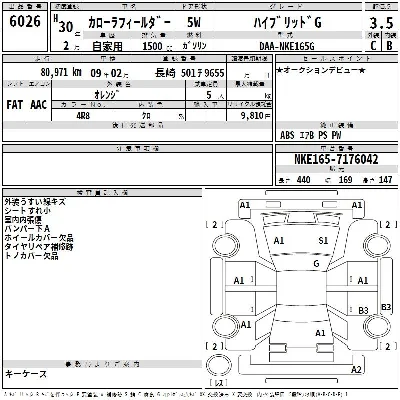400x400 pixels.
Task: Select the body type 5W
Action: click(x=194, y=22)
